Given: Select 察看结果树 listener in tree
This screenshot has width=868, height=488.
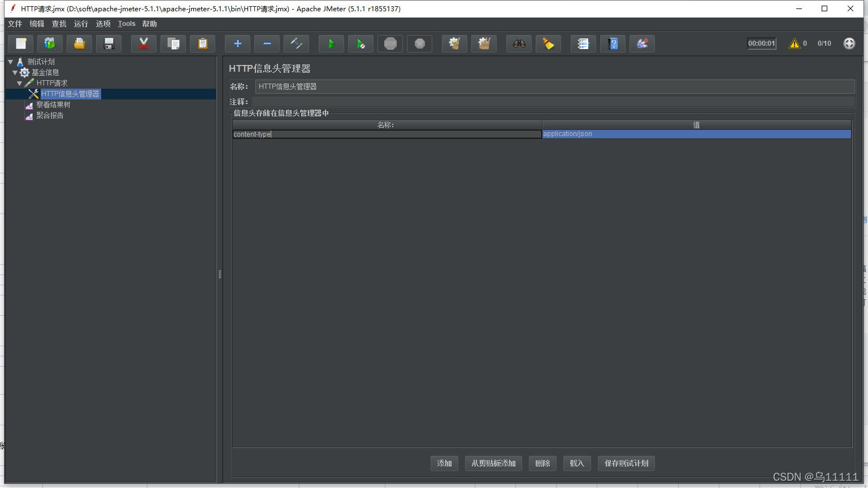Looking at the screenshot, I should 53,104.
